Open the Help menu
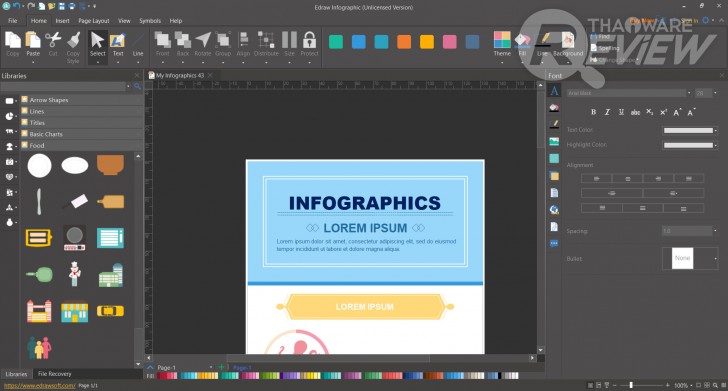728x391 pixels. click(x=176, y=21)
